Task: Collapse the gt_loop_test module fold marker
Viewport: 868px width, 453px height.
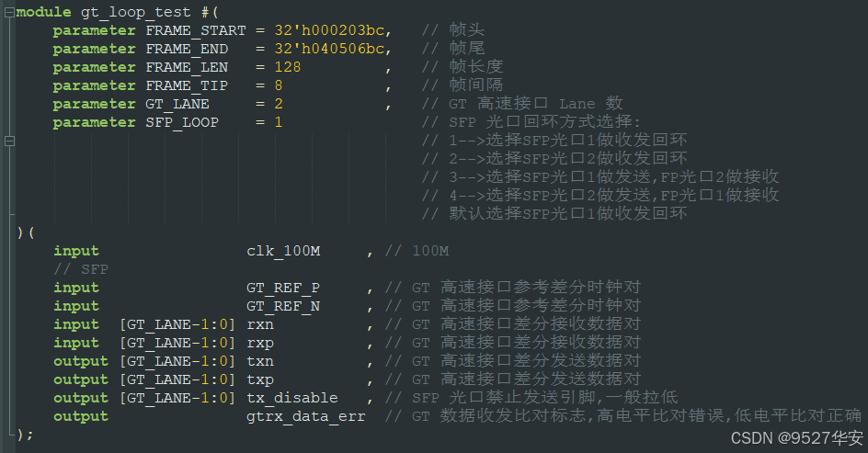Action: 9,12
